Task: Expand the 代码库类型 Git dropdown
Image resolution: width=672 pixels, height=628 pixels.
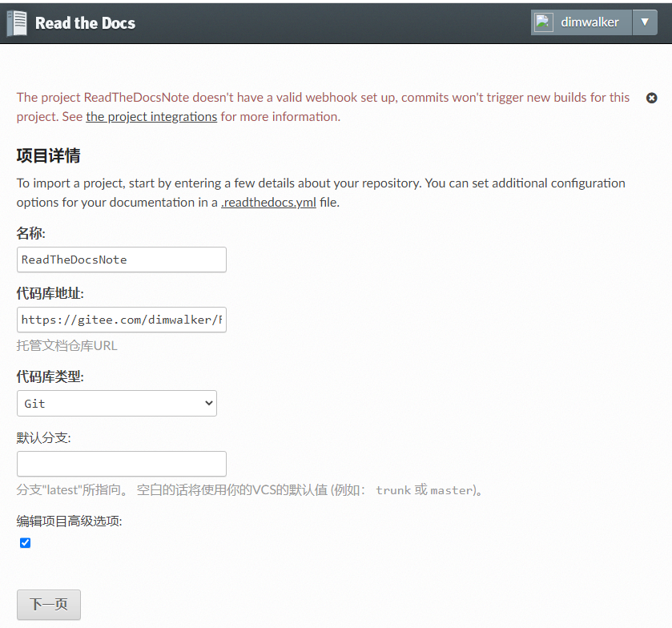Action: point(117,403)
